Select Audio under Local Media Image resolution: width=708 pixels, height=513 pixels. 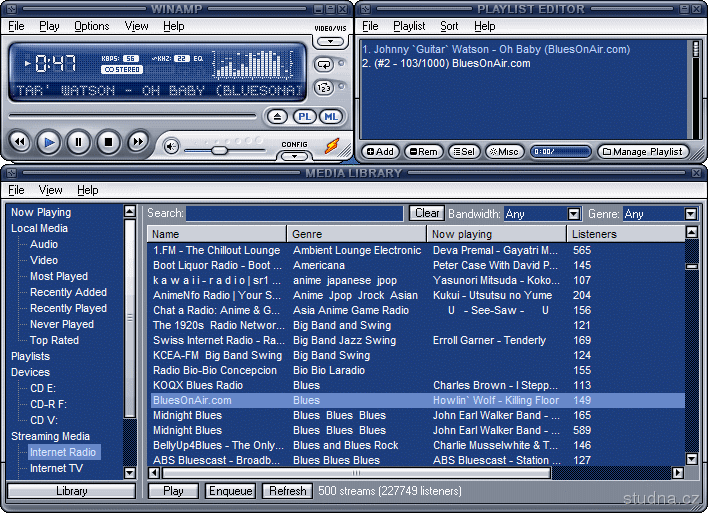tap(44, 244)
